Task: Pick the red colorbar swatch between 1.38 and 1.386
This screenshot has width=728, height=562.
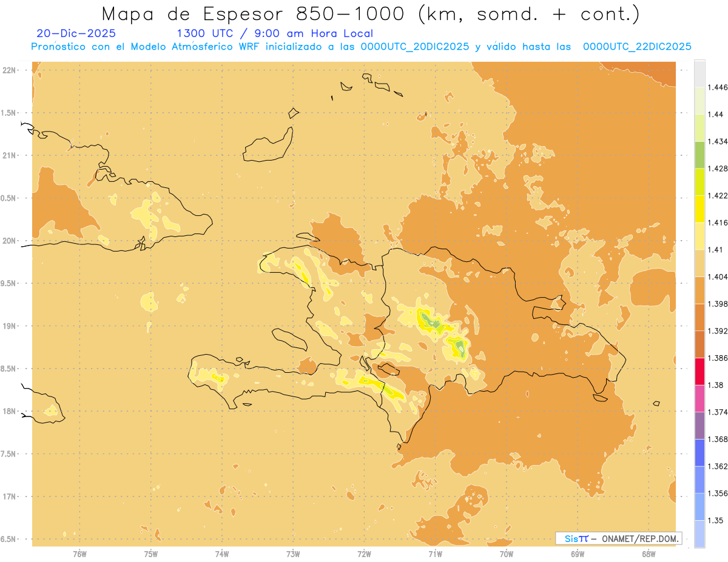Action: coord(699,372)
